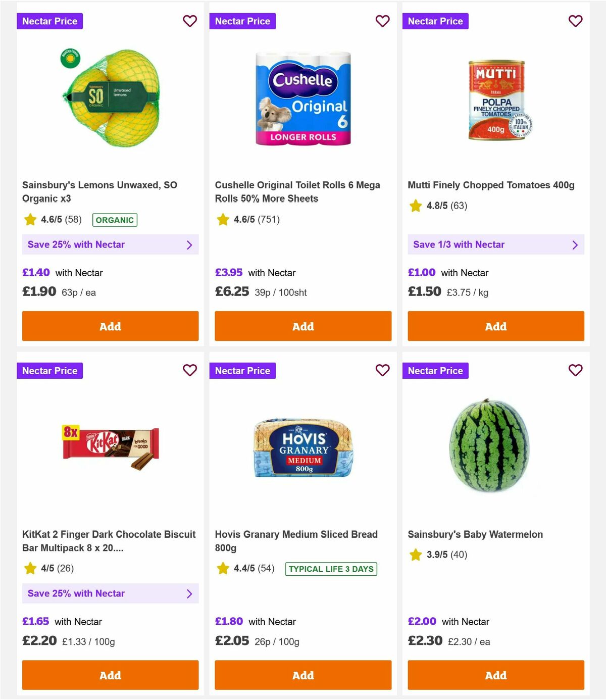
Task: Click the star rating icon for the lemons
Action: [x=29, y=219]
